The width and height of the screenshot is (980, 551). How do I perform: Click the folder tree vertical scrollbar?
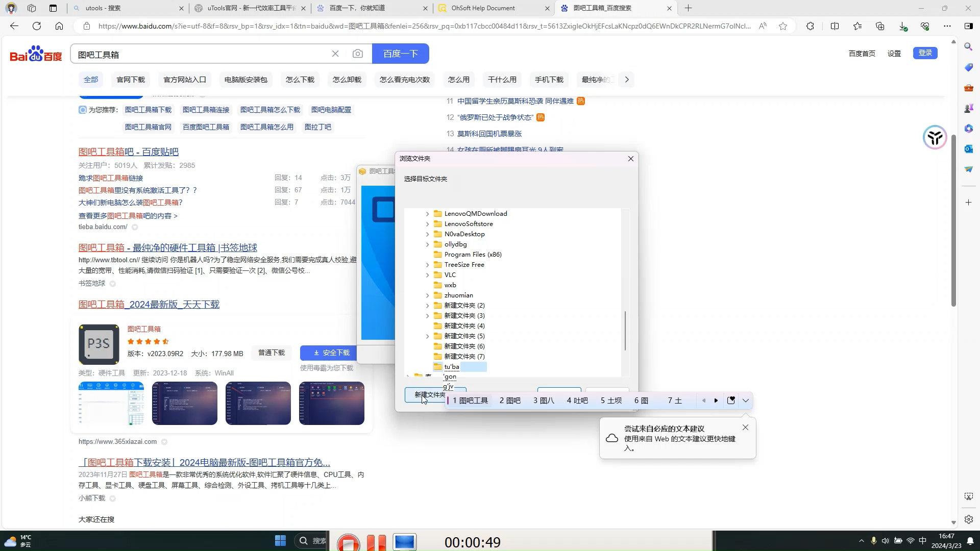[625, 331]
